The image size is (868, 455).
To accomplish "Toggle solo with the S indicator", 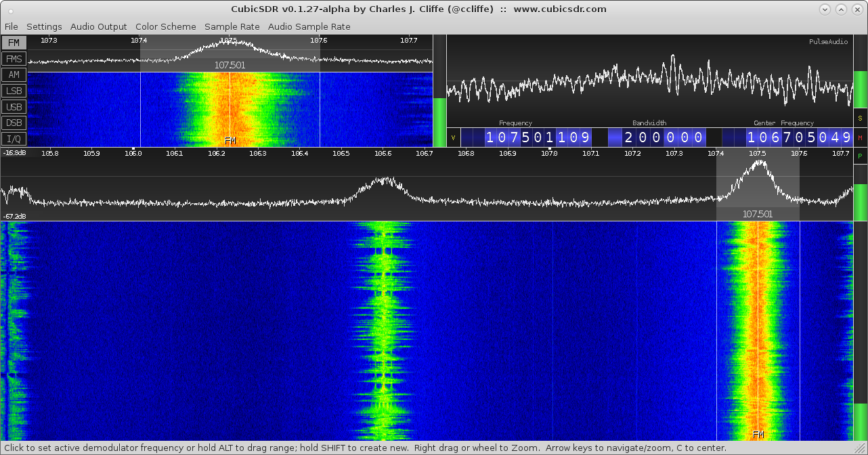I will pyautogui.click(x=861, y=118).
